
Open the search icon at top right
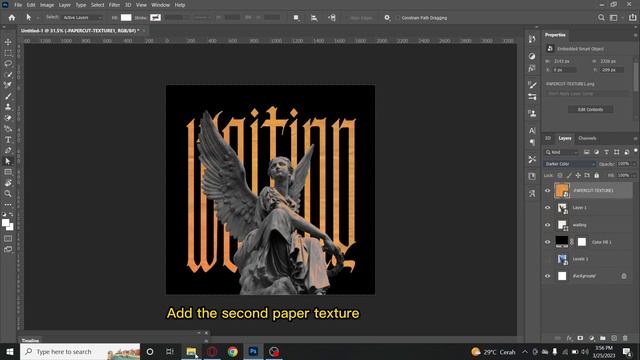(x=601, y=18)
